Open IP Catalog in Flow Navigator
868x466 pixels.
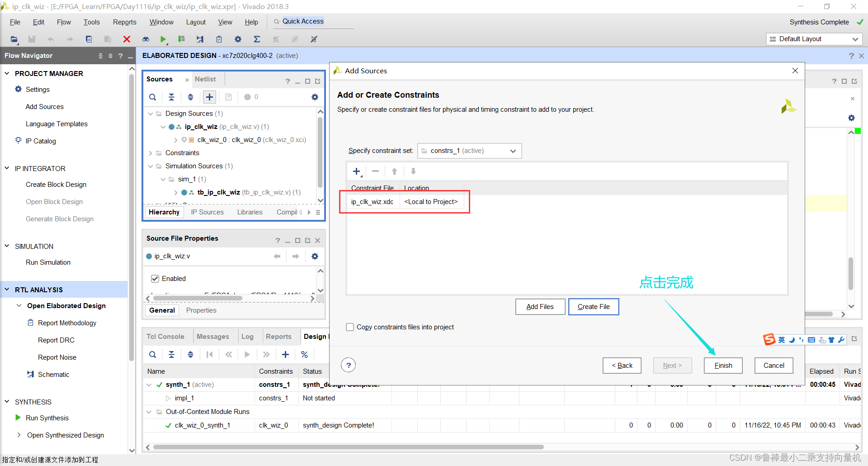(41, 141)
